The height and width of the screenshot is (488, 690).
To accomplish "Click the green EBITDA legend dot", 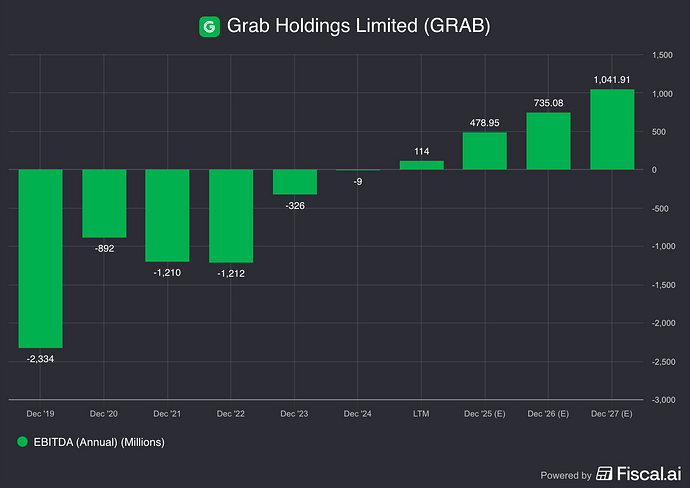I will pos(21,441).
